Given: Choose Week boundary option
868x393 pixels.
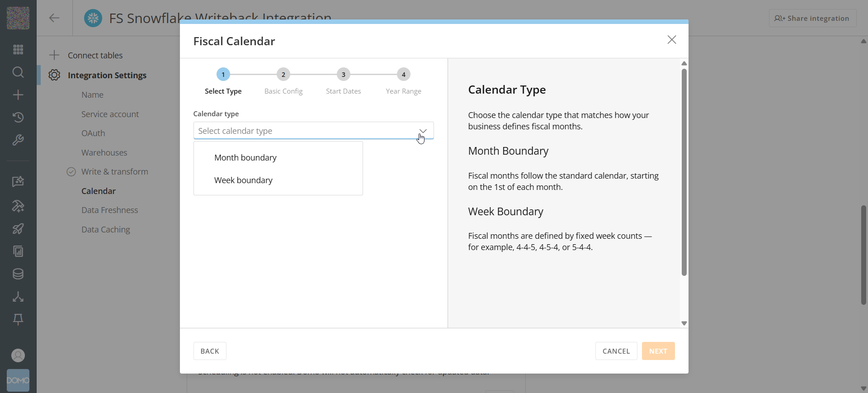Looking at the screenshot, I should point(278,180).
